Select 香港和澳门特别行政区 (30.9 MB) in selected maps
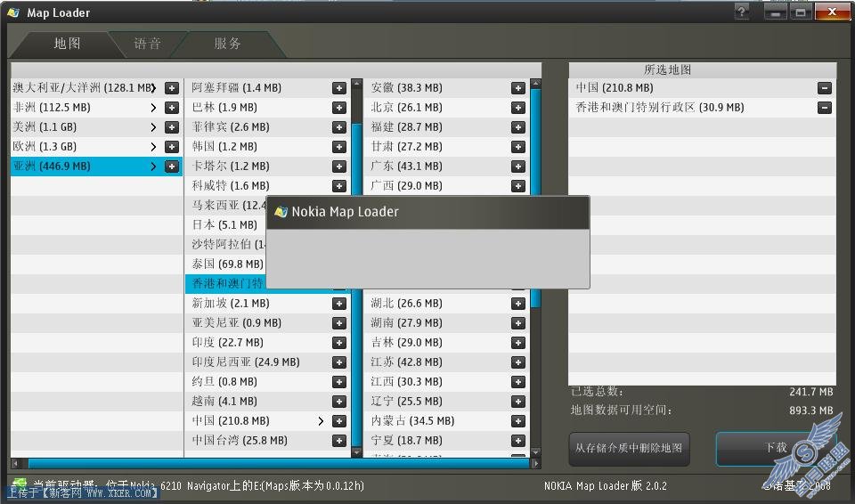Viewport: 855px width, 504px height. coord(703,108)
